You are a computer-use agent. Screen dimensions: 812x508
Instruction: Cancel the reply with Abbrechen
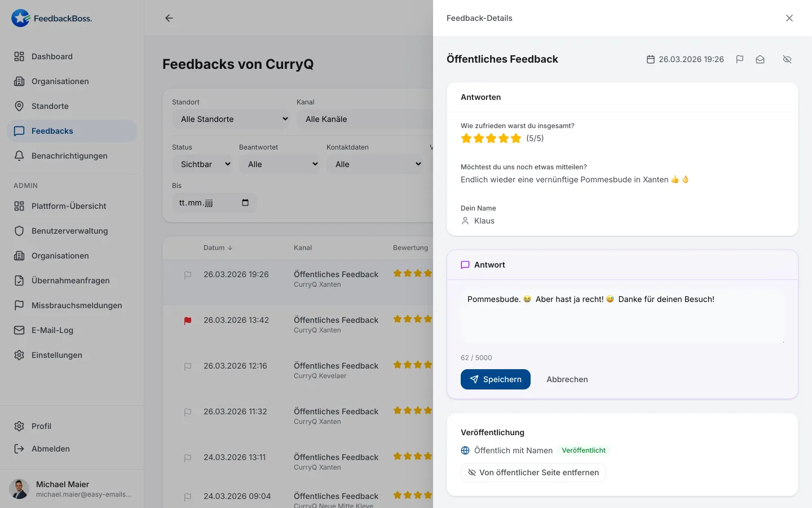pyautogui.click(x=567, y=379)
